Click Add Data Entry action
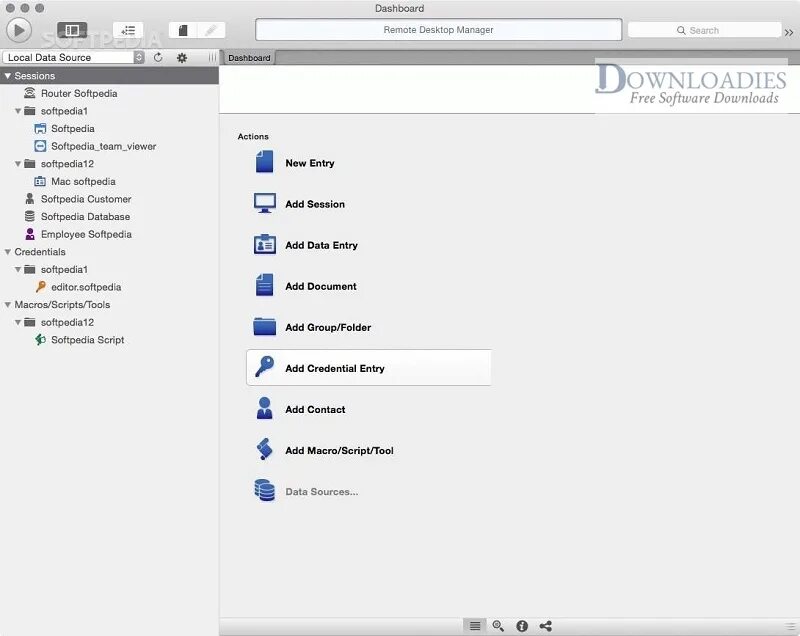800x636 pixels. click(321, 245)
